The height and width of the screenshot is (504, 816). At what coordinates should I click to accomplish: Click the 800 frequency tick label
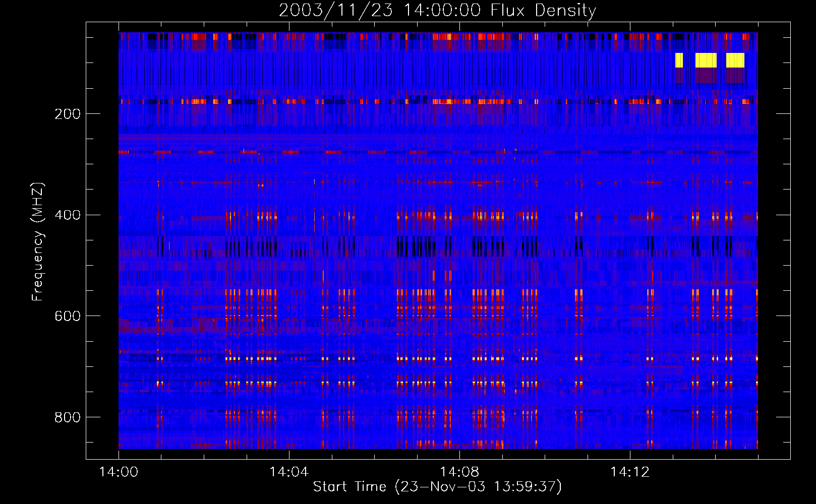68,417
